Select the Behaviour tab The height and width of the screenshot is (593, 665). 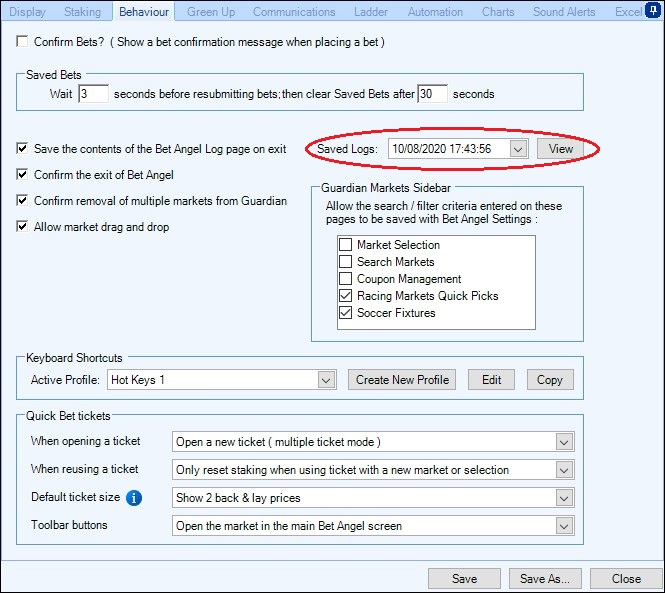pos(144,11)
